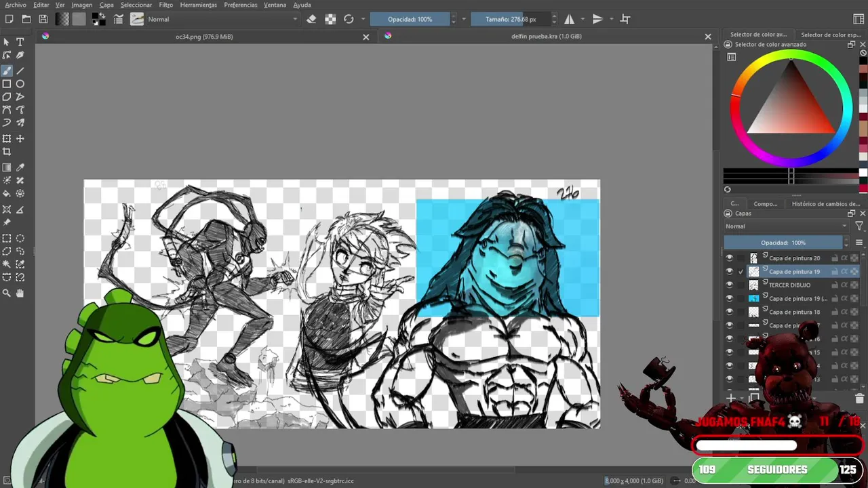Select the Text tool in toolbox
The image size is (868, 488).
(x=20, y=42)
